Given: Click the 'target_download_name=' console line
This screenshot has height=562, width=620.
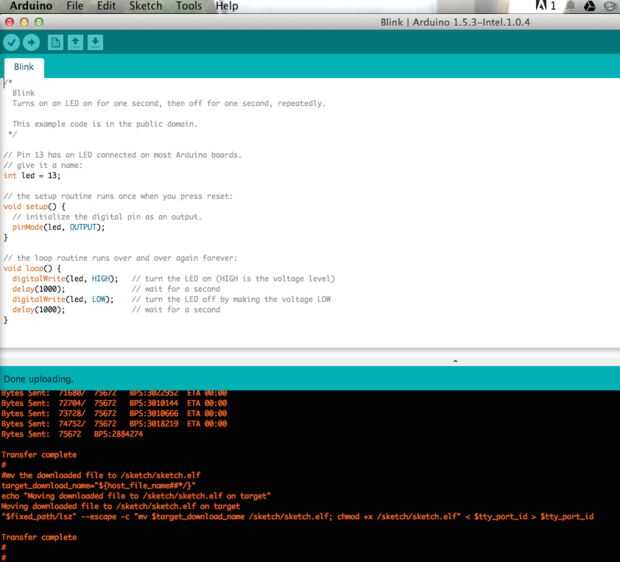Looking at the screenshot, I should tap(98, 486).
